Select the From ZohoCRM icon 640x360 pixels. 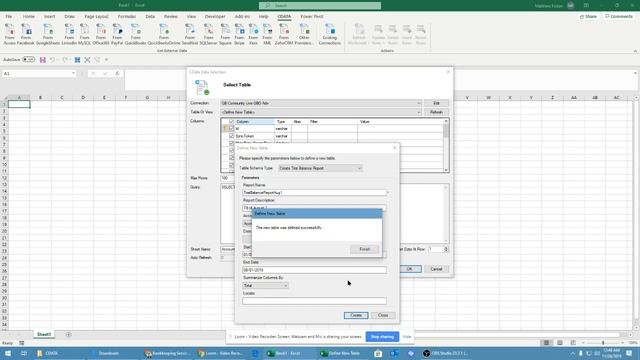pyautogui.click(x=284, y=34)
